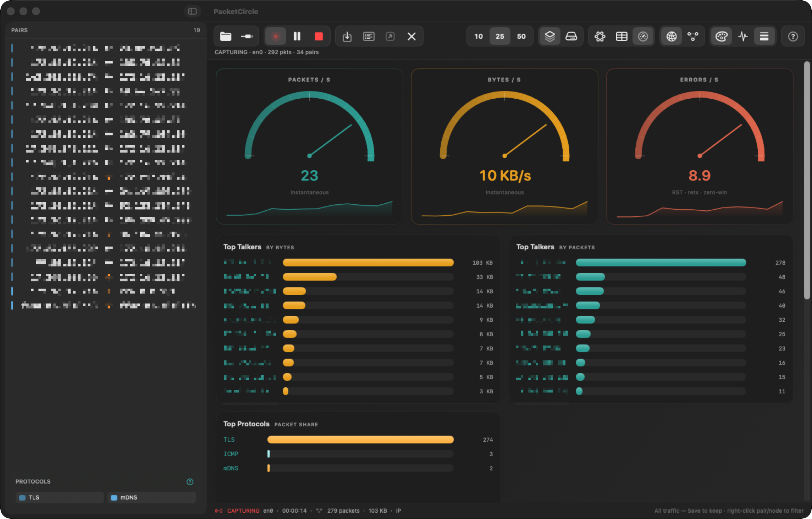Select the TLS row in Top Protocols

pos(358,439)
